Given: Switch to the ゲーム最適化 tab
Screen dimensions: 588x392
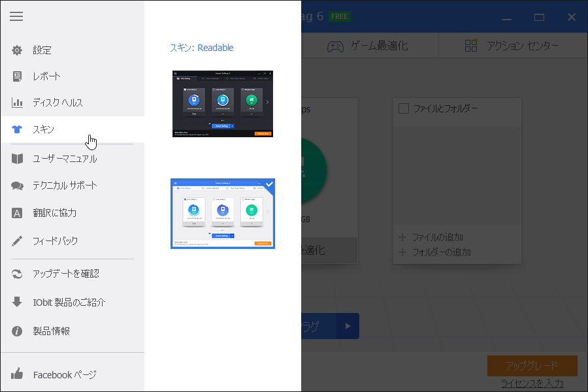Looking at the screenshot, I should [x=368, y=45].
